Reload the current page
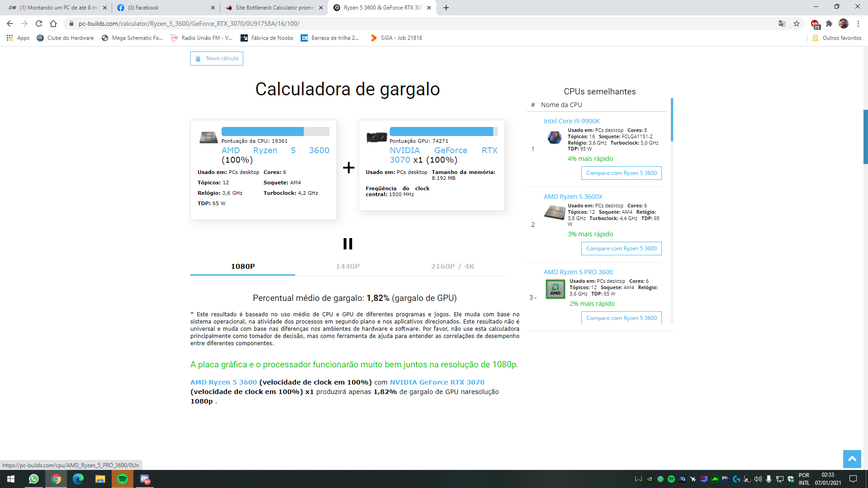 pyautogui.click(x=39, y=23)
